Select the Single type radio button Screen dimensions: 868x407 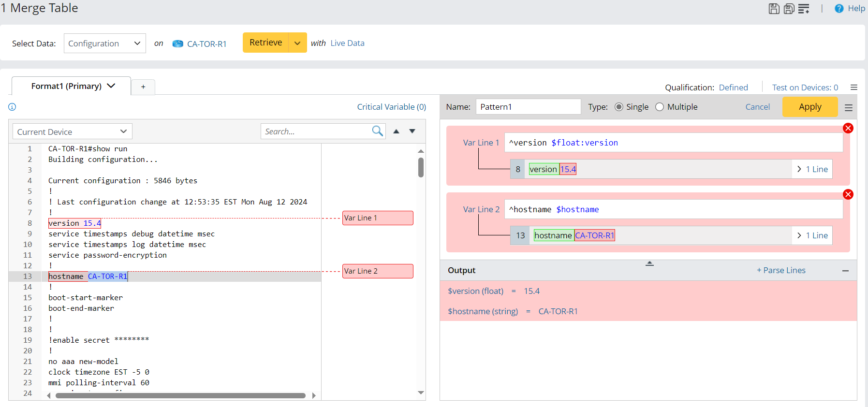pyautogui.click(x=618, y=107)
